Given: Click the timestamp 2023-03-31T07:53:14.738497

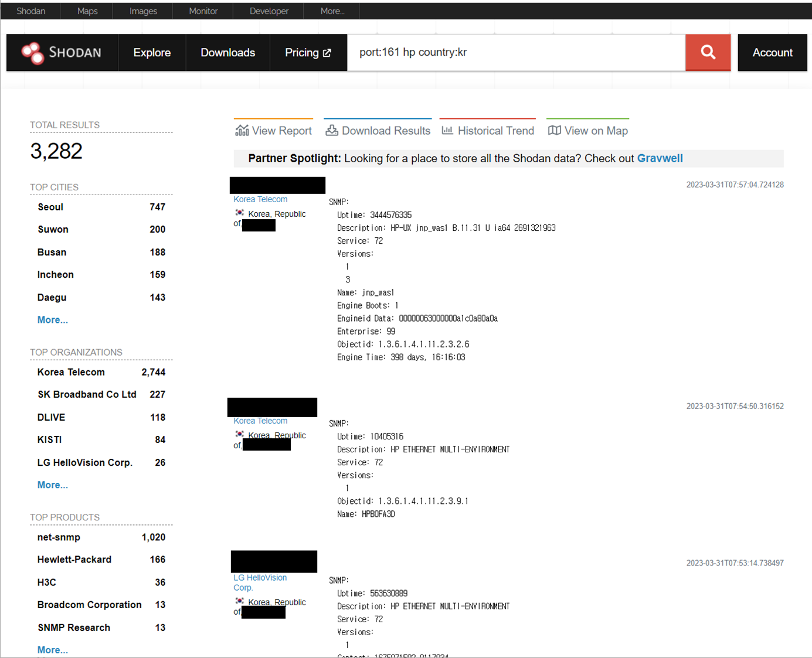Looking at the screenshot, I should click(735, 563).
